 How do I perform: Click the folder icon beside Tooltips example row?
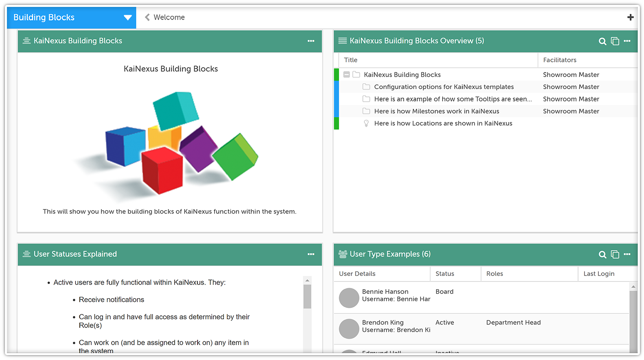(366, 99)
